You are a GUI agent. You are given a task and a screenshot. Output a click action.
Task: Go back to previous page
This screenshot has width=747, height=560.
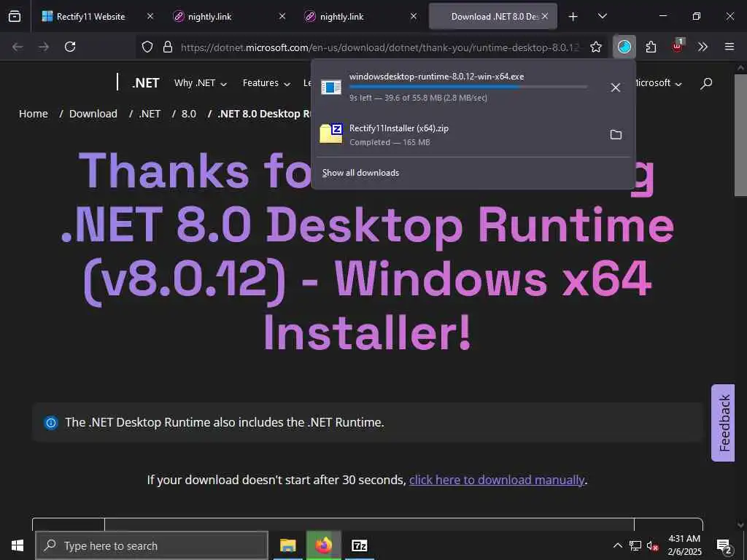coord(18,47)
